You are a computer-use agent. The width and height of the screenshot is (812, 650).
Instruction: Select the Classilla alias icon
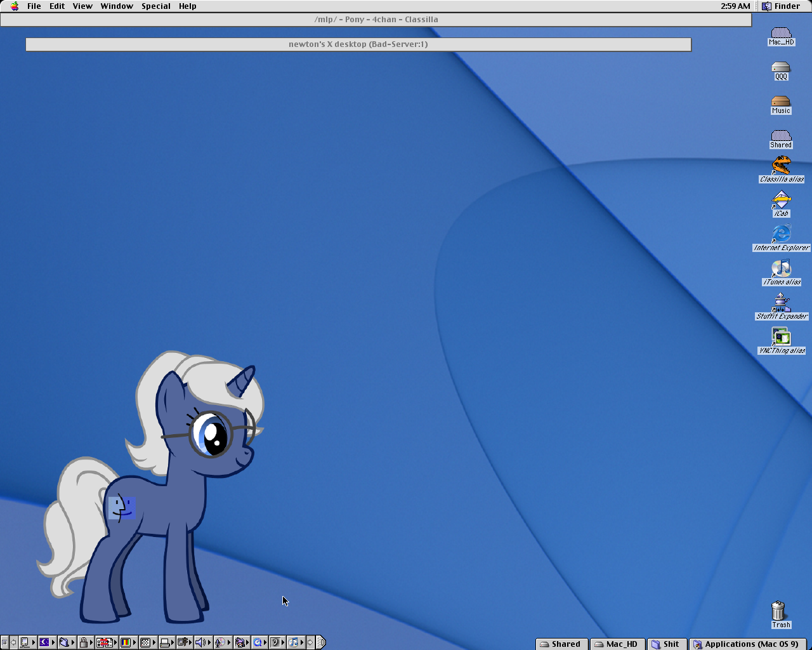(x=782, y=170)
